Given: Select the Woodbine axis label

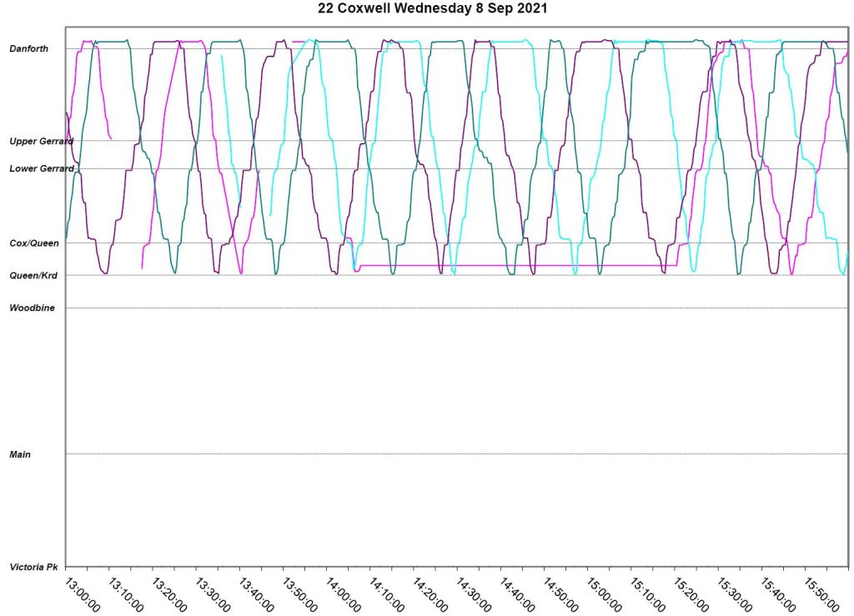Looking at the screenshot, I should (32, 308).
